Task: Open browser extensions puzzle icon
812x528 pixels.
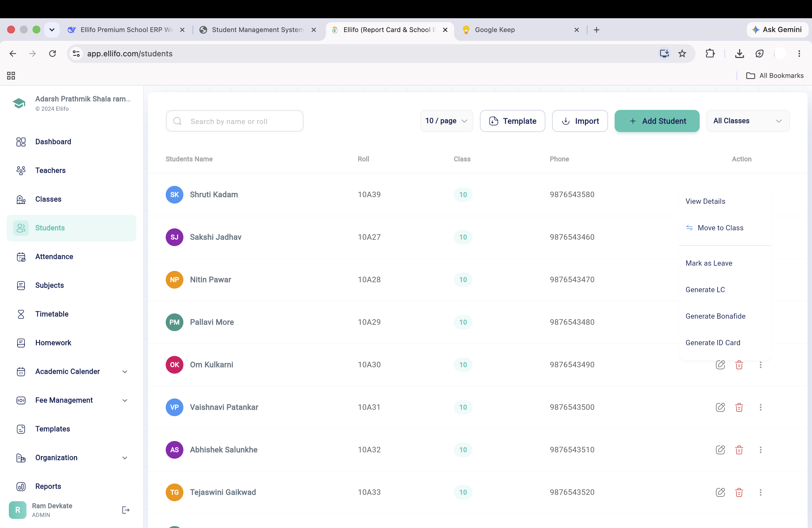Action: (x=710, y=54)
